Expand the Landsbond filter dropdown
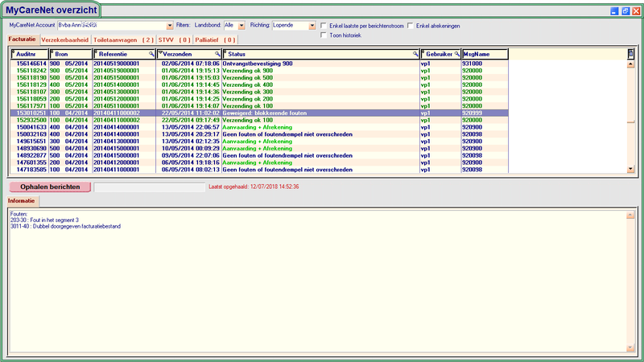Image resolution: width=644 pixels, height=362 pixels. pos(241,26)
